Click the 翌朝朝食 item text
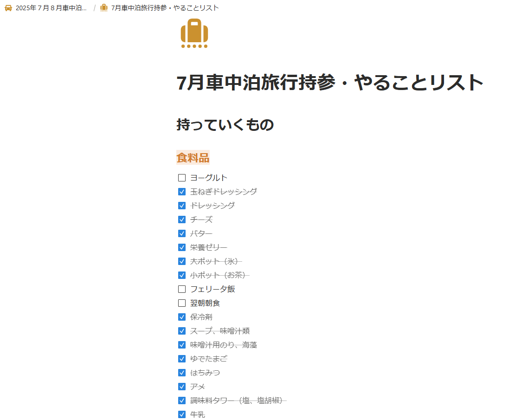 coord(205,303)
